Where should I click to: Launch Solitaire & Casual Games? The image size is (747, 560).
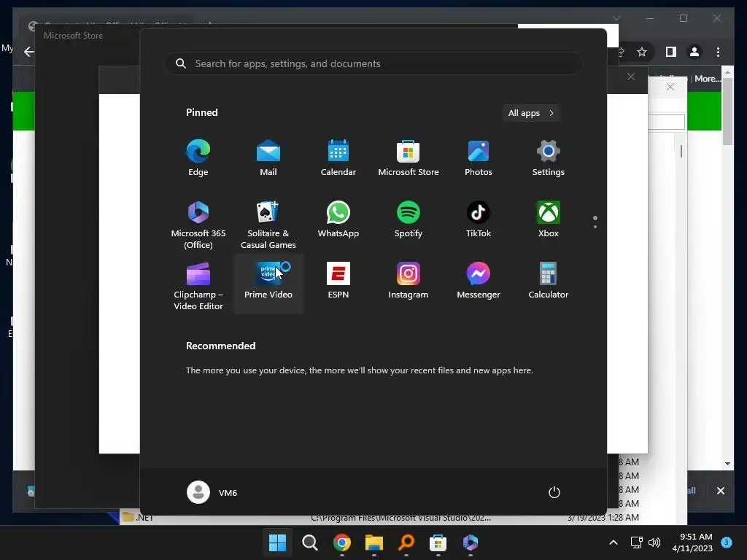(268, 225)
